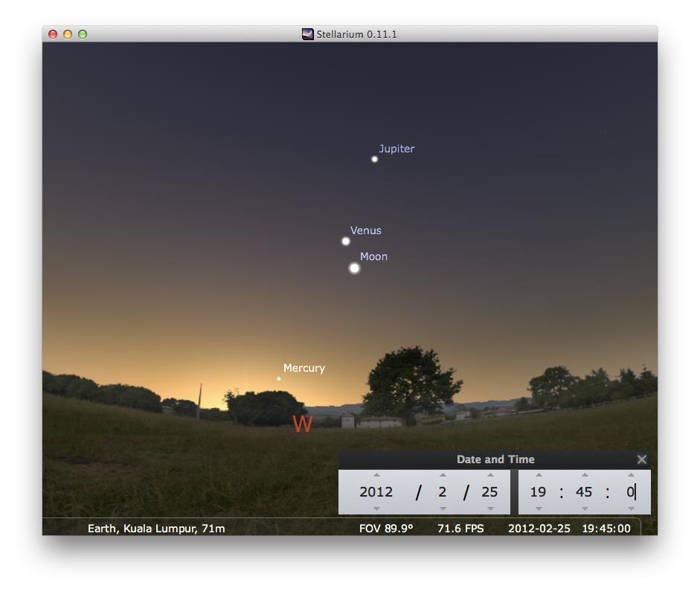Screen dimensions: 700x594
Task: Click the Date and Time panel title
Action: [x=495, y=459]
